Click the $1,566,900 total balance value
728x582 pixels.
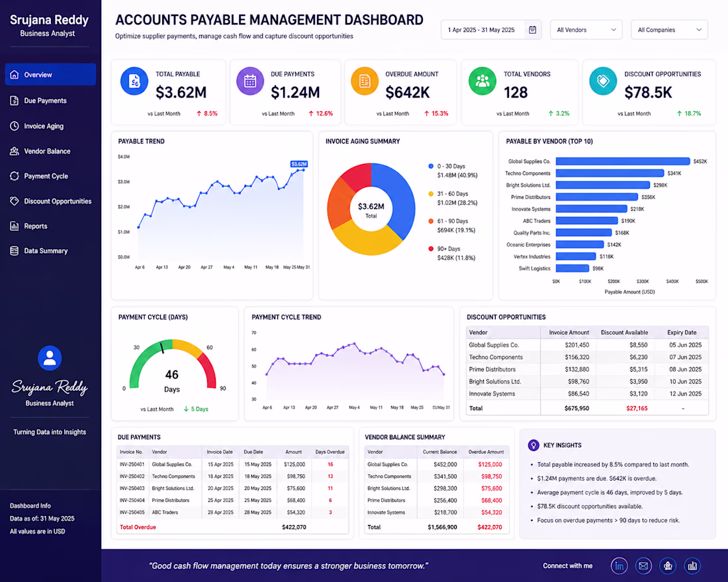[x=442, y=526]
